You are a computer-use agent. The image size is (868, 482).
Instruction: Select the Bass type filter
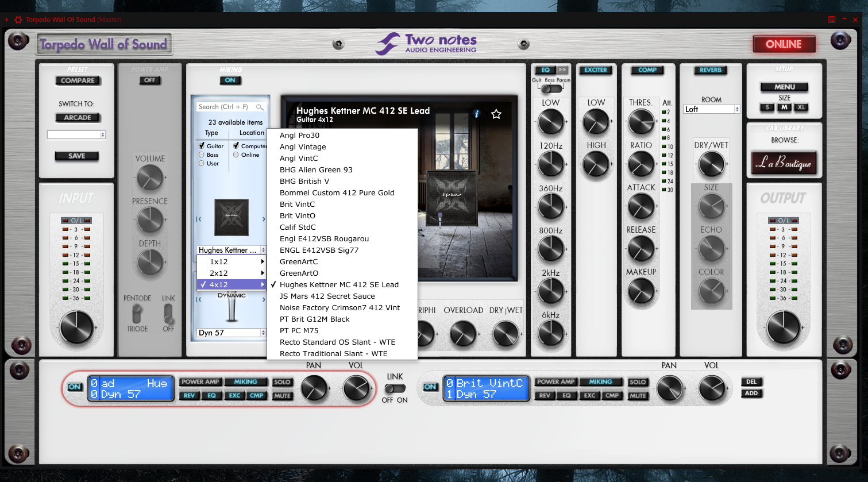[x=202, y=155]
